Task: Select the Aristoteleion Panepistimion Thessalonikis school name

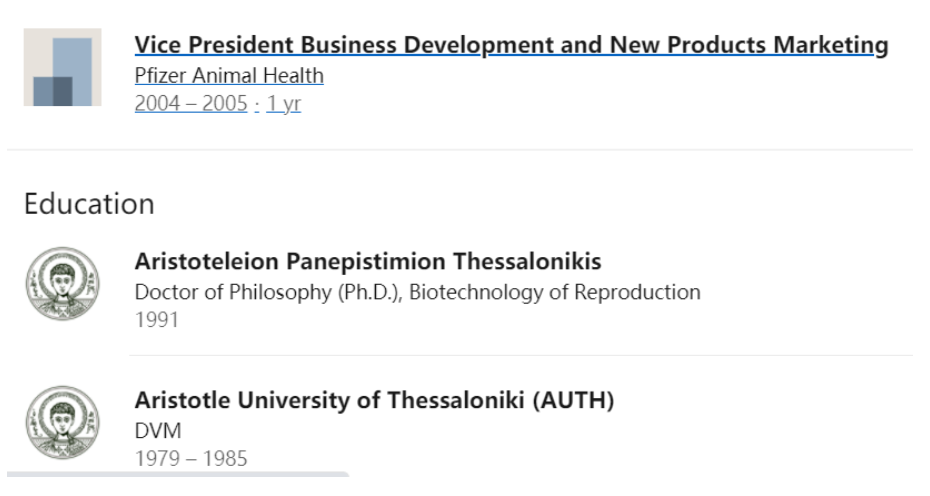Action: [x=368, y=262]
